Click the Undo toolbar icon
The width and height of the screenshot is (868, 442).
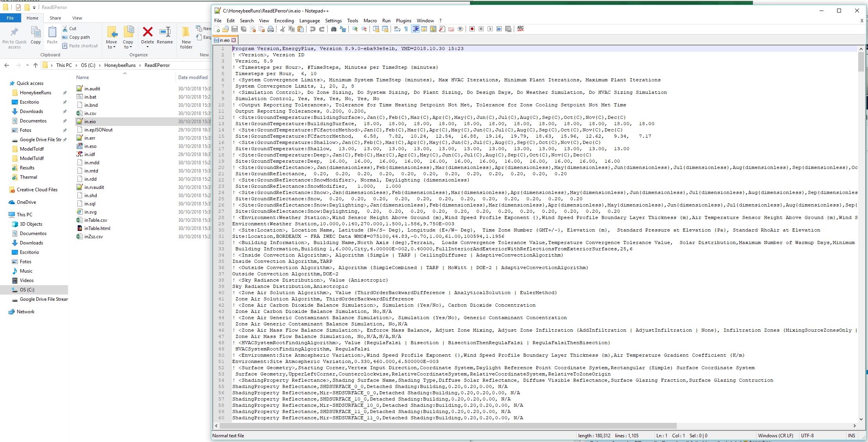[x=312, y=29]
